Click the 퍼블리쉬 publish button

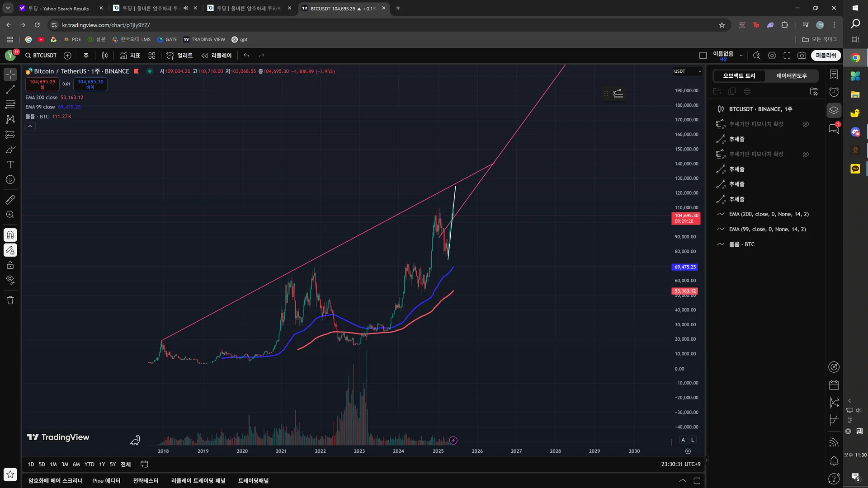tap(826, 56)
